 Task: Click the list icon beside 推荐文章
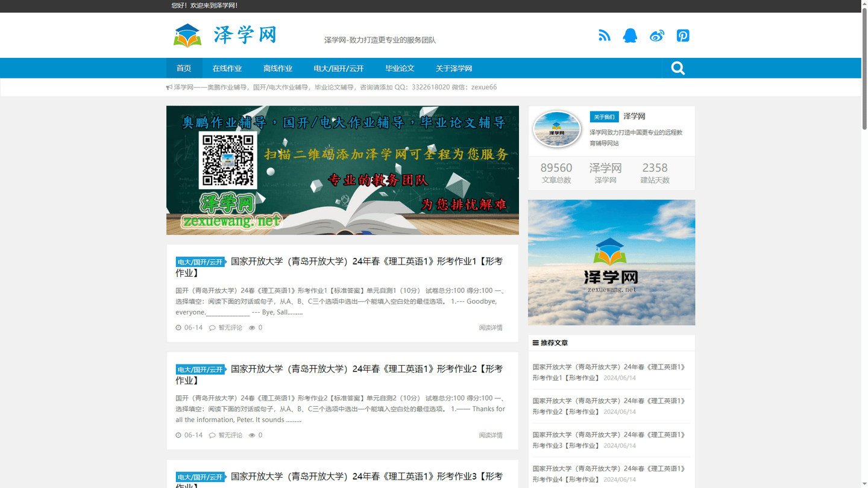[535, 343]
